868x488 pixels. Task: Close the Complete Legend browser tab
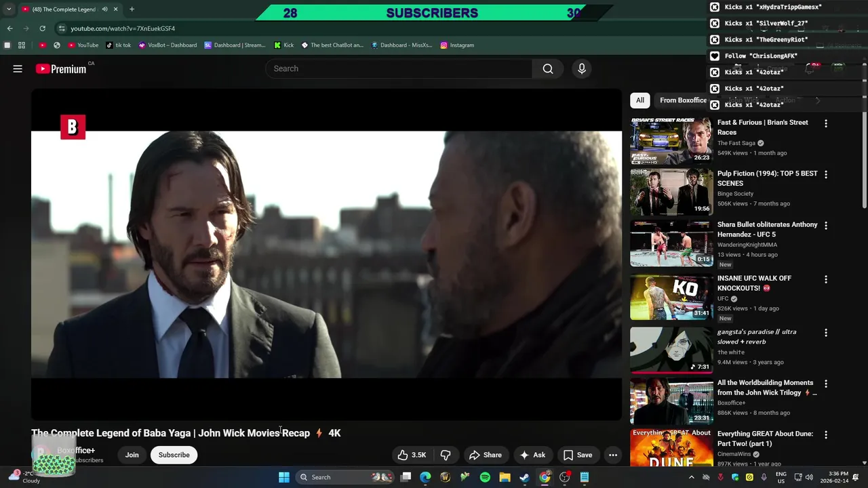pyautogui.click(x=115, y=9)
